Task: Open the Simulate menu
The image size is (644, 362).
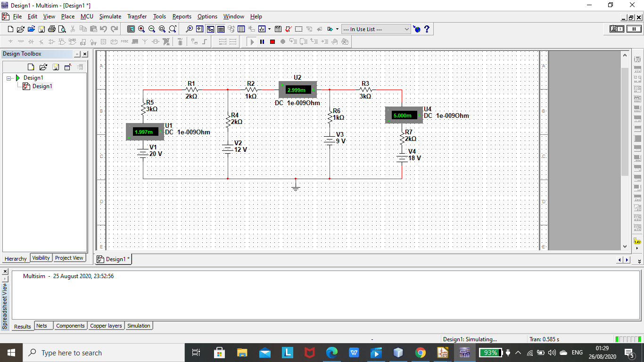Action: click(x=110, y=16)
